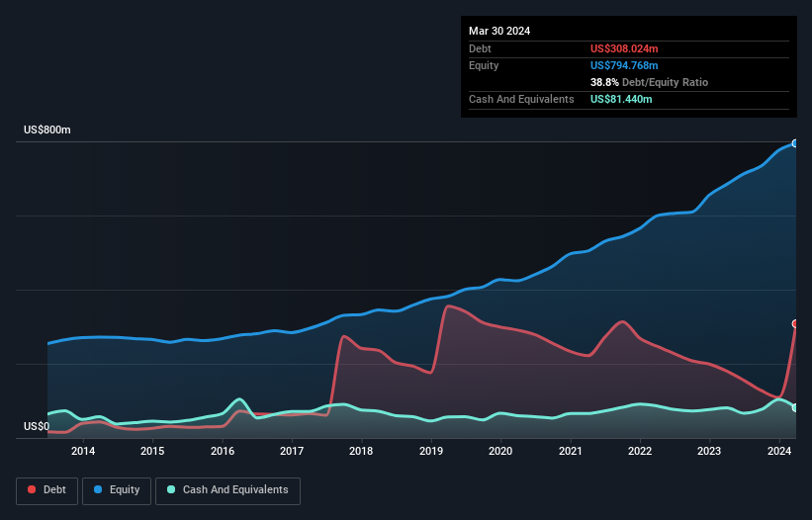Click the red Debt legend dot
The image size is (812, 520).
tap(32, 489)
